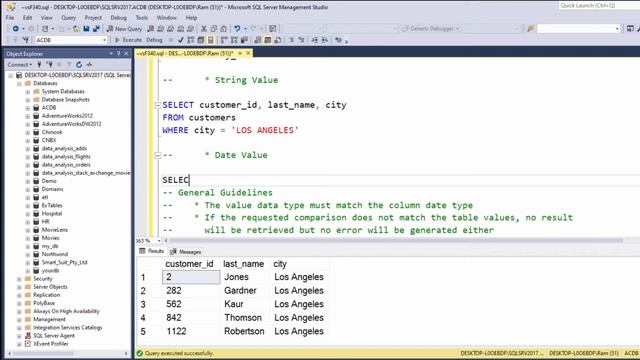Click the customer_id column header
The height and width of the screenshot is (360, 640).
[189, 264]
